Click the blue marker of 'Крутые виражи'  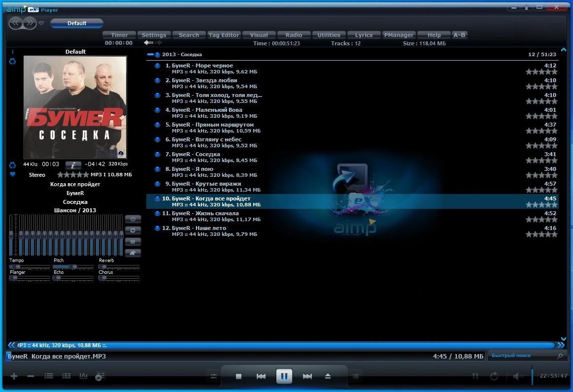coord(157,184)
